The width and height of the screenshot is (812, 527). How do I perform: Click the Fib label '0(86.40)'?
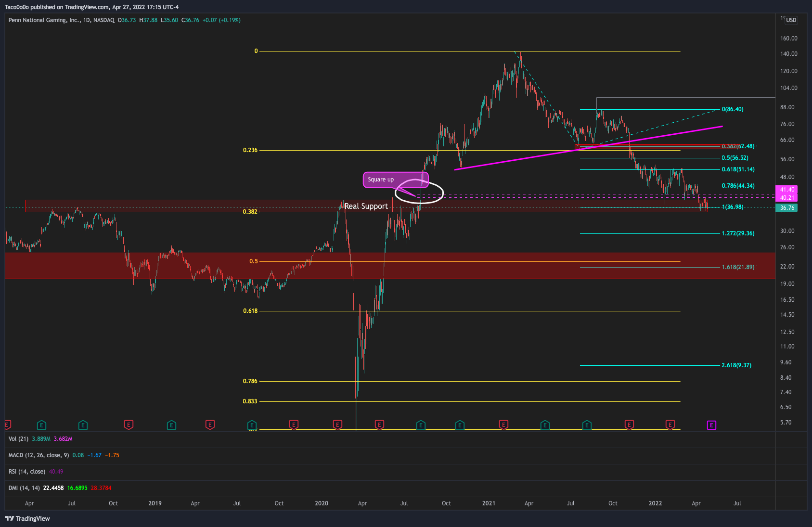(x=732, y=109)
